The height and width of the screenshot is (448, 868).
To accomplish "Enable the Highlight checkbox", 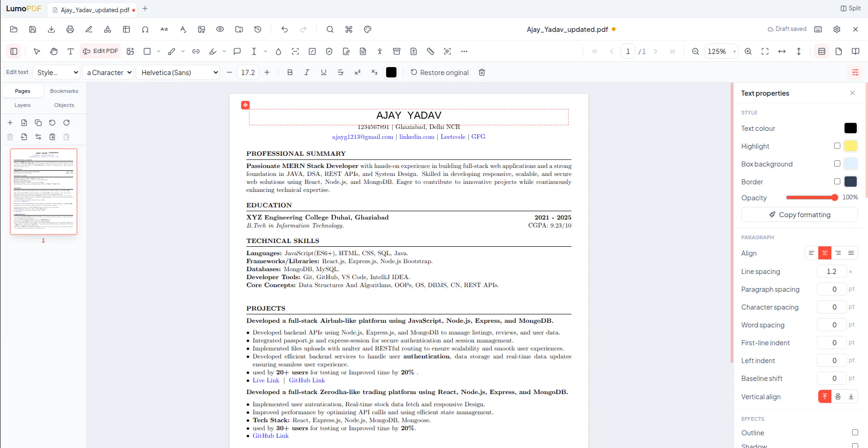I will click(x=837, y=146).
